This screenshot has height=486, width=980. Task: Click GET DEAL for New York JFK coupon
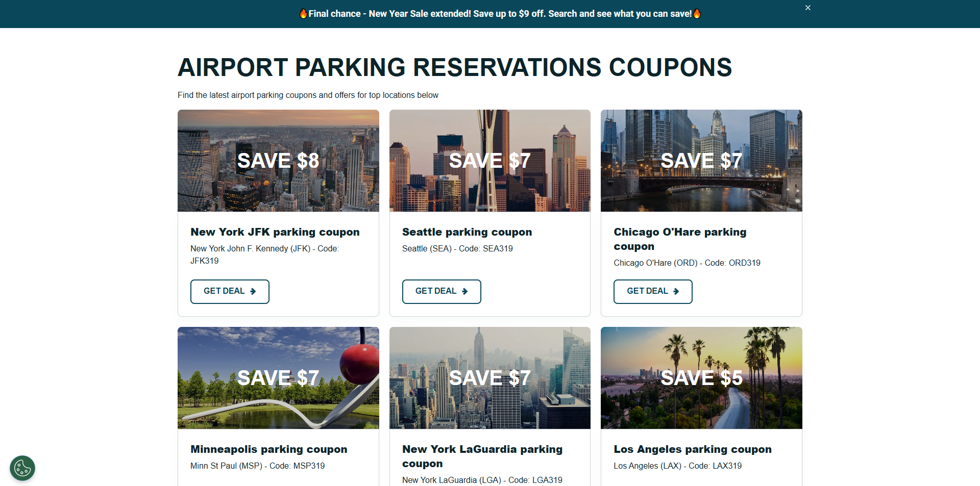(230, 291)
